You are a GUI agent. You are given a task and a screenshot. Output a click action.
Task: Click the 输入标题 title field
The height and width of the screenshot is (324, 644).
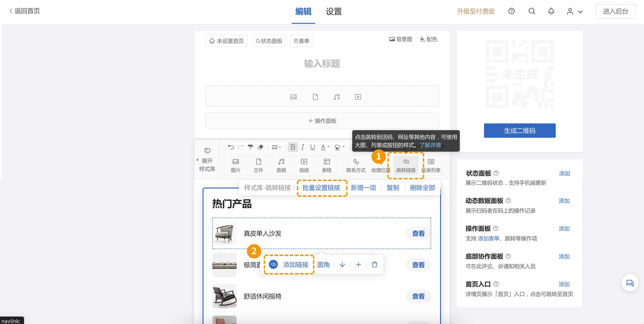(x=322, y=63)
